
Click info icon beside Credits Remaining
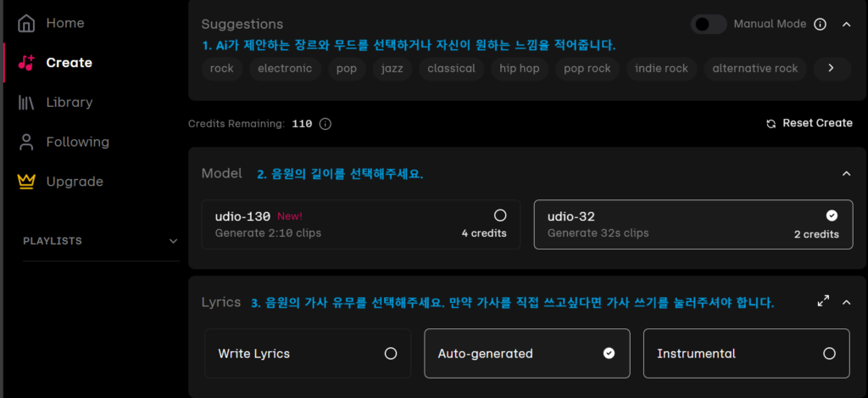[325, 124]
